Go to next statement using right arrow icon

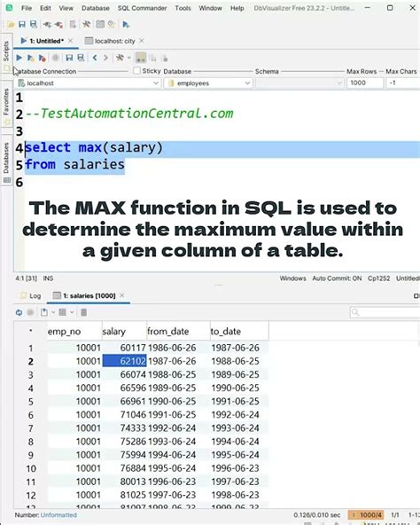(x=105, y=58)
